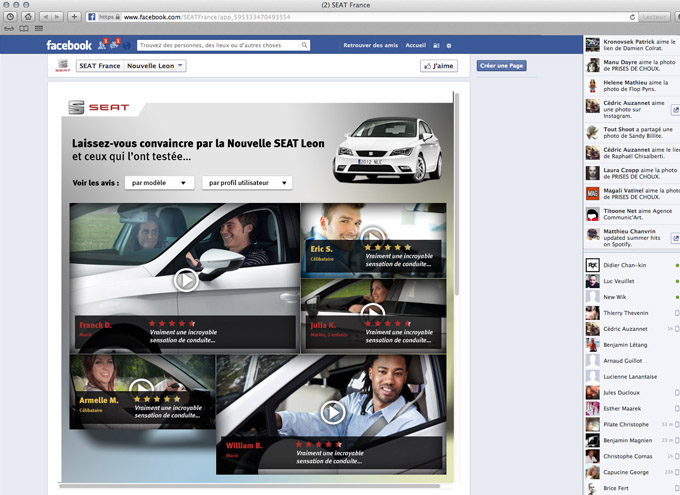This screenshot has height=495, width=680.
Task: Open chat with Esther Maarek
Action: pyautogui.click(x=632, y=409)
